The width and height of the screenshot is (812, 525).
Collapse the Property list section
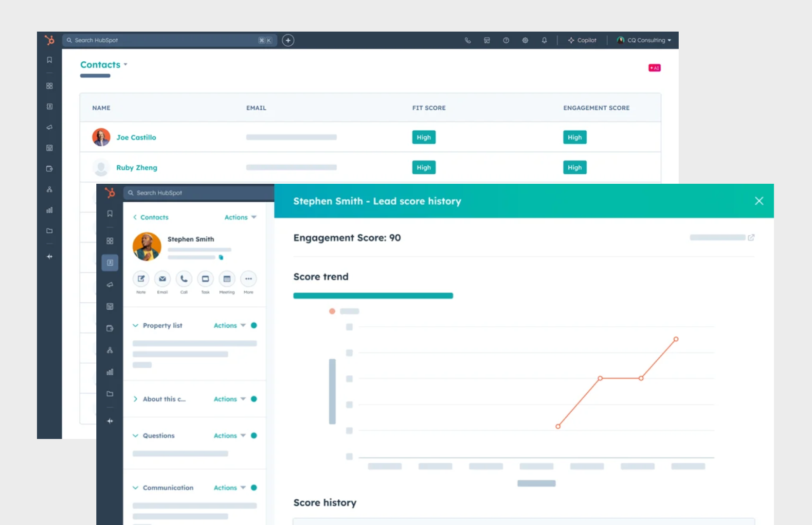coord(135,326)
